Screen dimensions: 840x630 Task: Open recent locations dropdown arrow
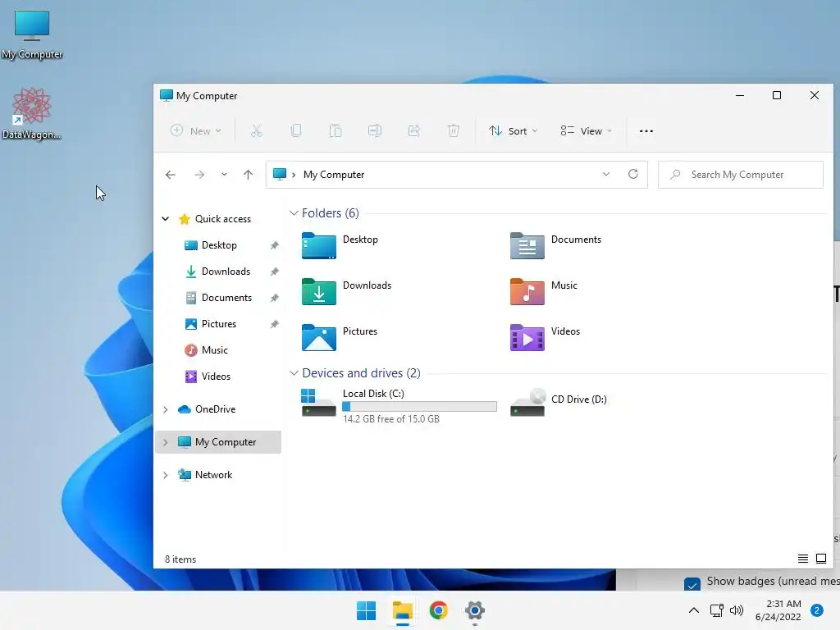224,175
